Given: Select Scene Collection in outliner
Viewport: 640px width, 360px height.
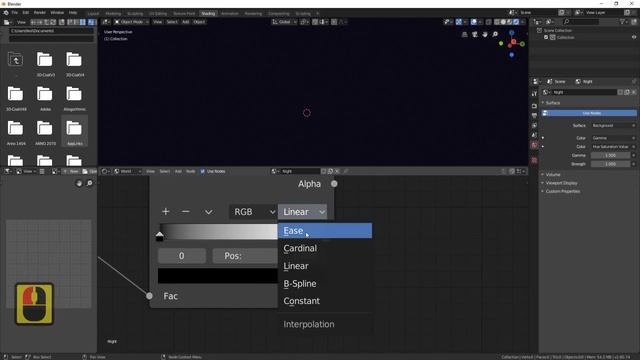Looking at the screenshot, I should pyautogui.click(x=558, y=31).
